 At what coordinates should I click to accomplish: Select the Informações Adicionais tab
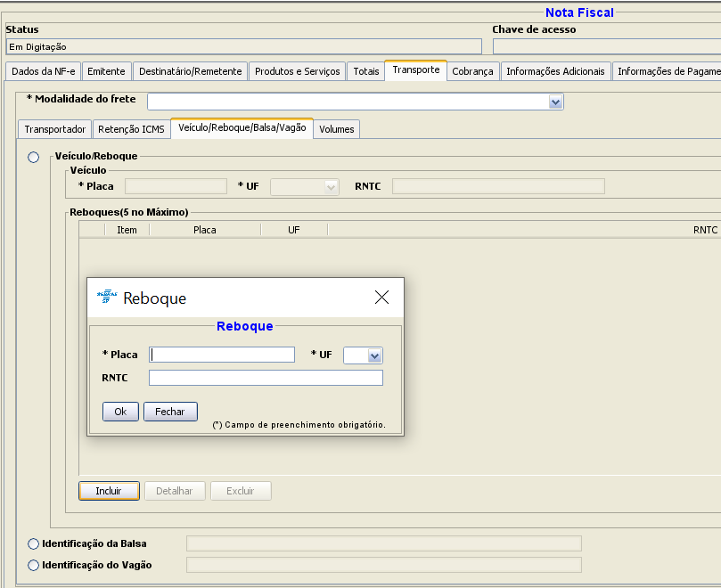[555, 71]
